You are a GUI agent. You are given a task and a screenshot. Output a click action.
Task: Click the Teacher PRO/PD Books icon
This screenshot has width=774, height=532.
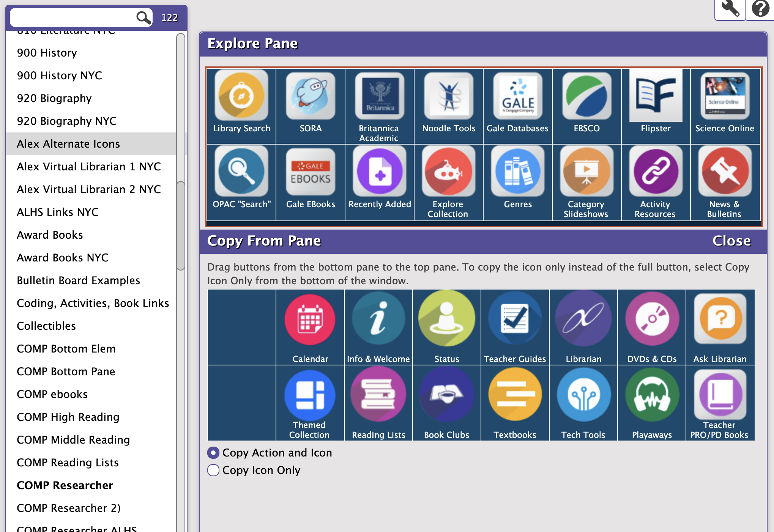click(x=720, y=395)
